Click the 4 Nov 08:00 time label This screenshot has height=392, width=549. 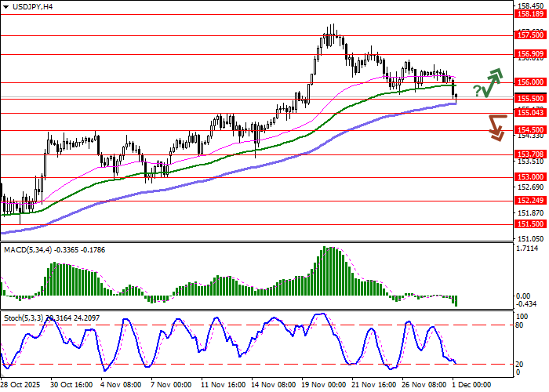click(x=121, y=385)
